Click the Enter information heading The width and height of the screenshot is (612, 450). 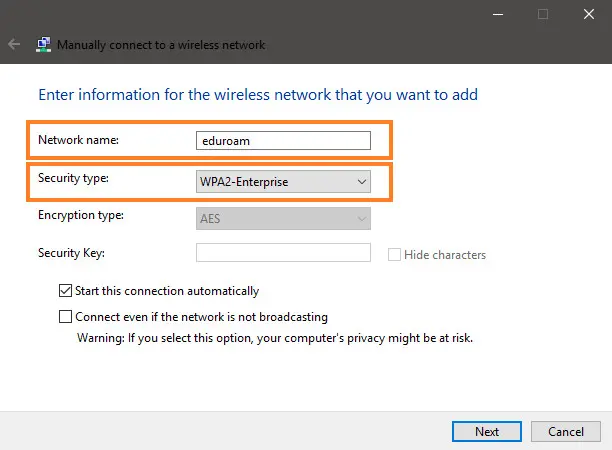click(x=257, y=95)
